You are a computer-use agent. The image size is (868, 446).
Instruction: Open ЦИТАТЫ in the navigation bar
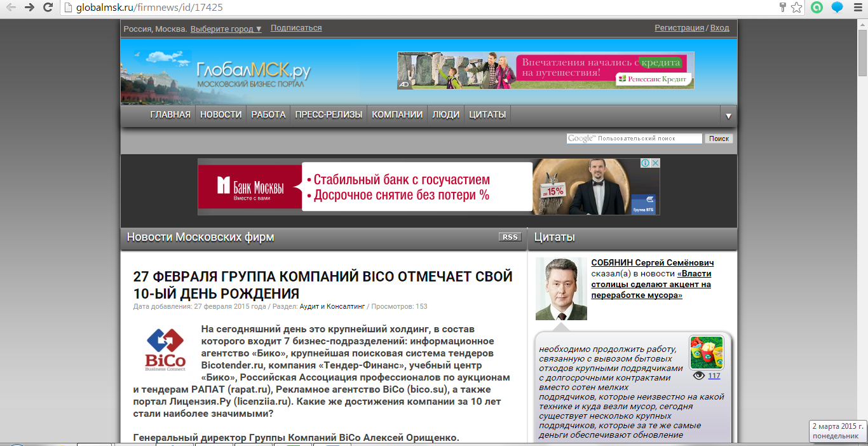[487, 114]
